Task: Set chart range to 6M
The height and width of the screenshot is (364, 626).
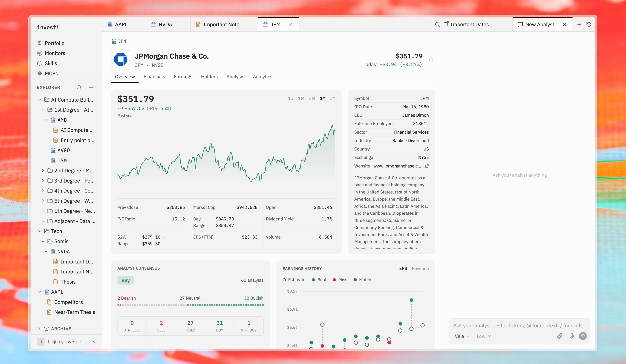Action: click(312, 98)
